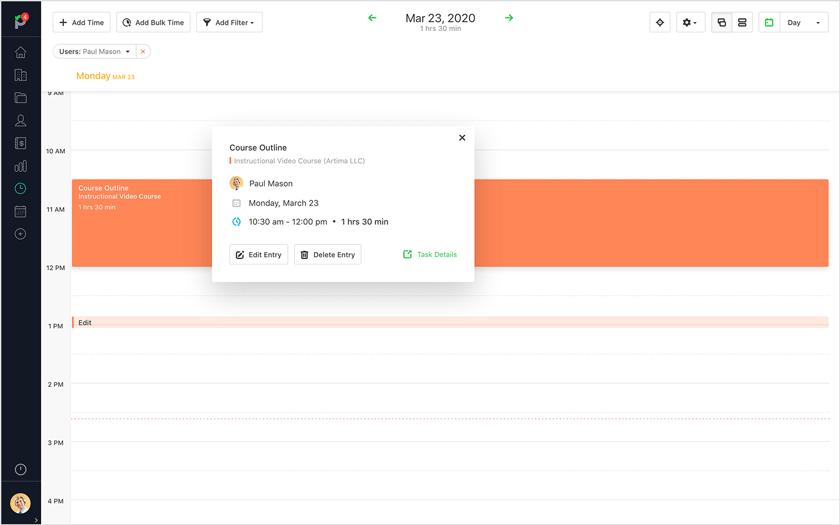
Task: Open Users person icon in sidebar
Action: click(20, 121)
